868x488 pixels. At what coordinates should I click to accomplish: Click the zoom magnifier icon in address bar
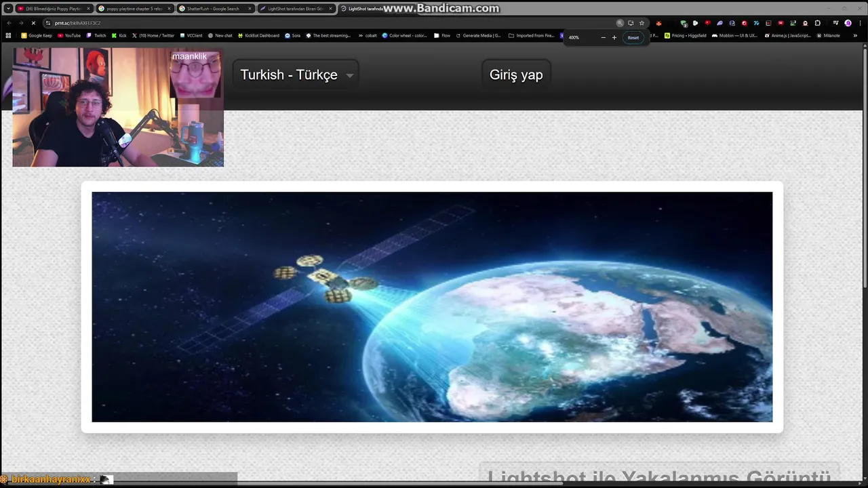pos(620,23)
